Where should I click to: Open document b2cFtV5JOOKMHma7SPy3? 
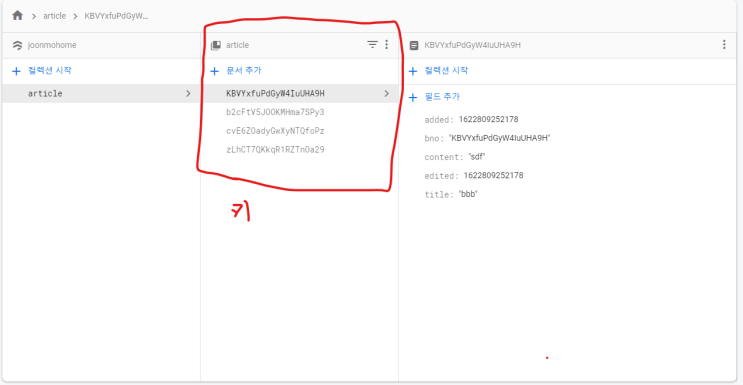[x=275, y=112]
